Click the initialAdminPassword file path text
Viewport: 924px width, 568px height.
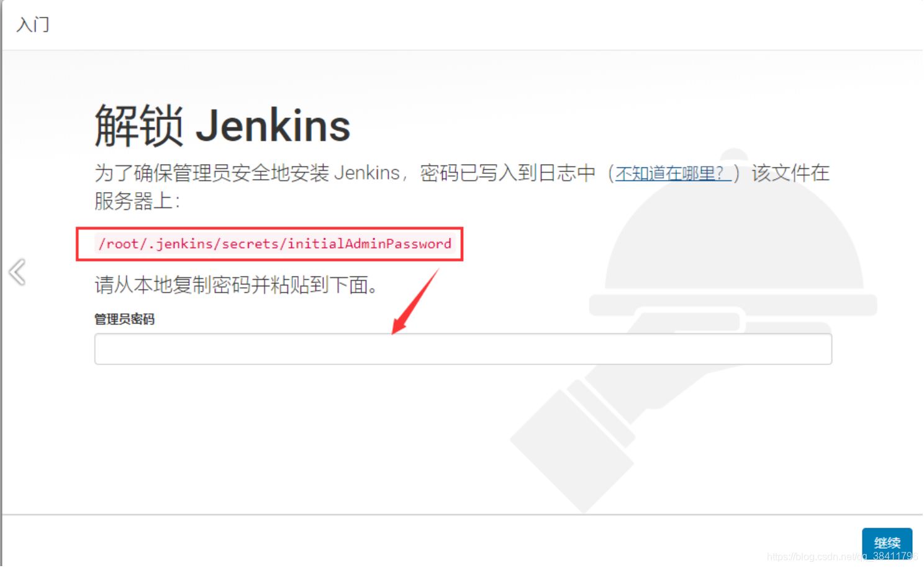point(274,244)
